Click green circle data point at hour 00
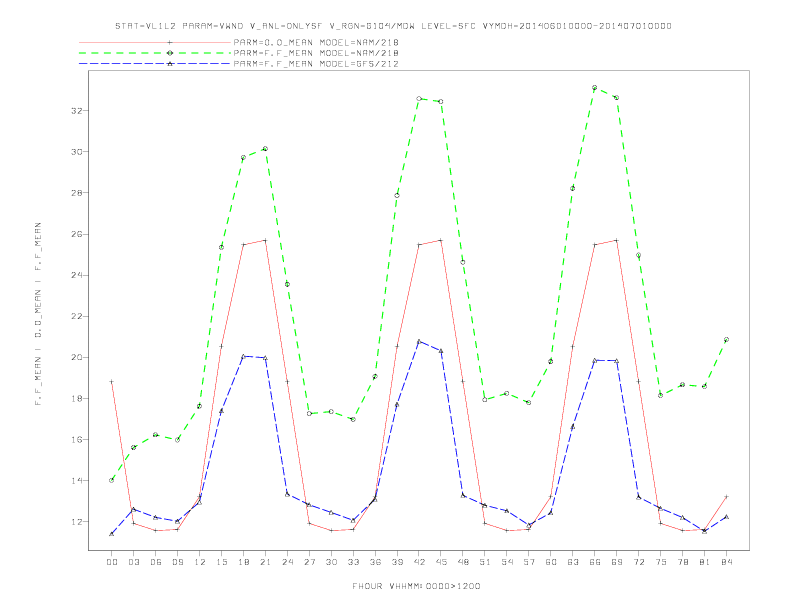This screenshot has height=612, width=792. click(112, 480)
